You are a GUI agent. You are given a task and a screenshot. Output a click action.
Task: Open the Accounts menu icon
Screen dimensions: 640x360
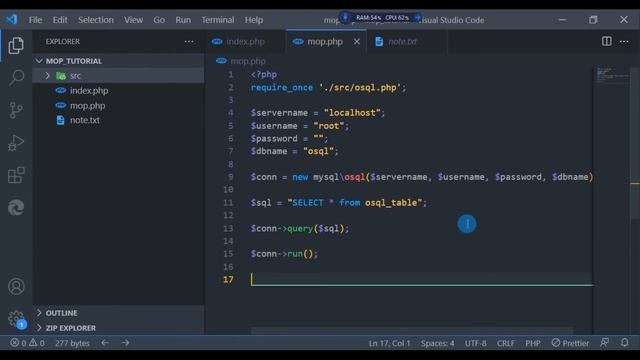pyautogui.click(x=16, y=287)
